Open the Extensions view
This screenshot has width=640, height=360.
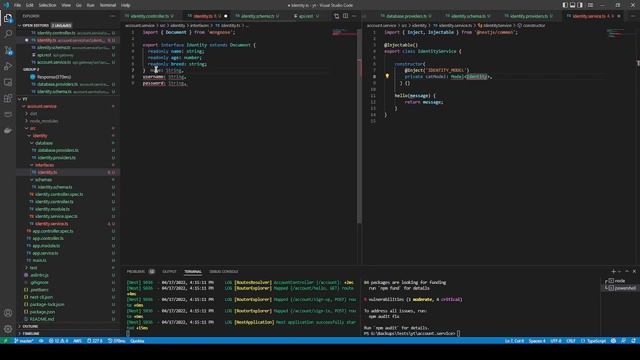[x=8, y=98]
